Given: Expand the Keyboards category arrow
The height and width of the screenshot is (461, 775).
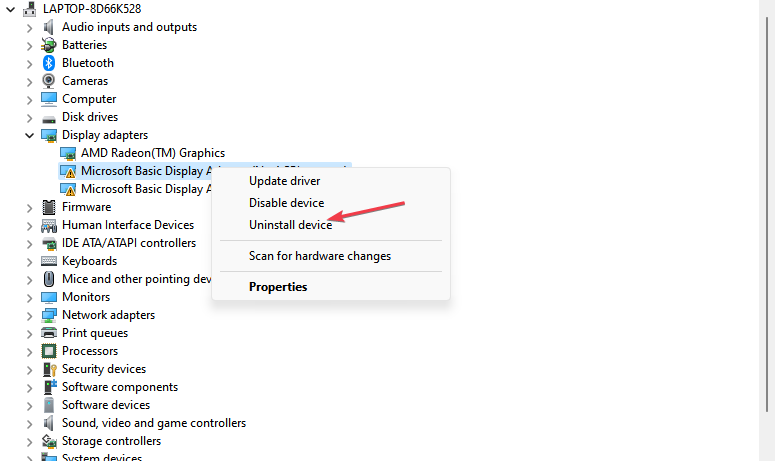Looking at the screenshot, I should [29, 262].
